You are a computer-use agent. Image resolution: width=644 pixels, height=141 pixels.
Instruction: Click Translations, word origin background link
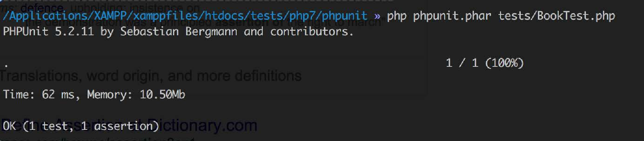(150, 76)
